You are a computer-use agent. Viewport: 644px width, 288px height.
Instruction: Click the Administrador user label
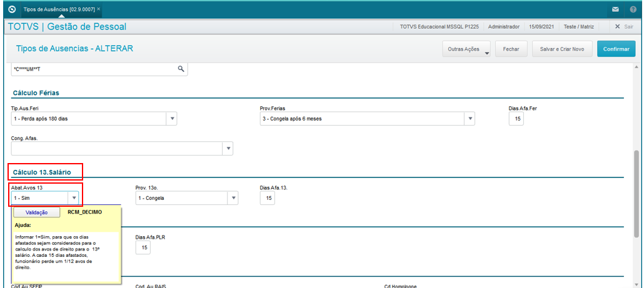pyautogui.click(x=503, y=27)
